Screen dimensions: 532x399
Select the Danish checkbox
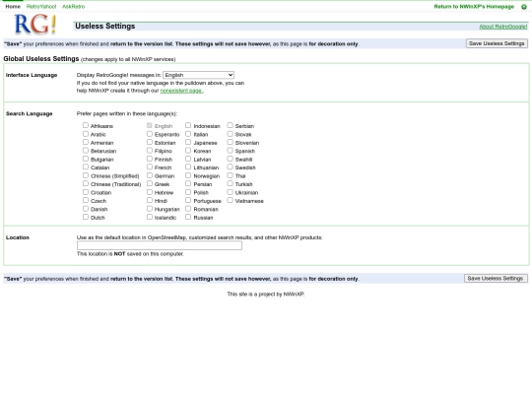[86, 208]
